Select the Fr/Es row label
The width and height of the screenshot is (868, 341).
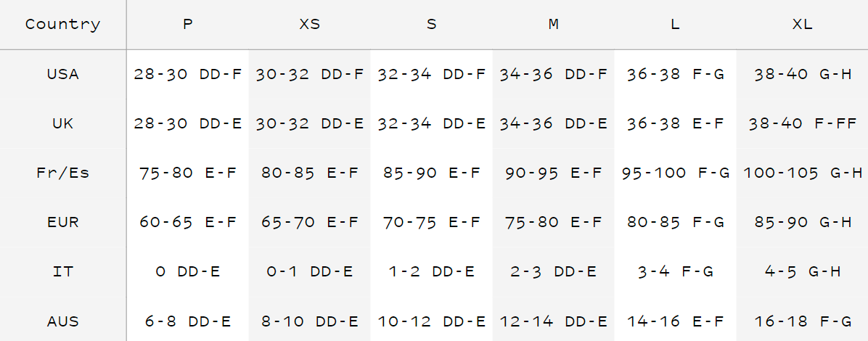62,173
